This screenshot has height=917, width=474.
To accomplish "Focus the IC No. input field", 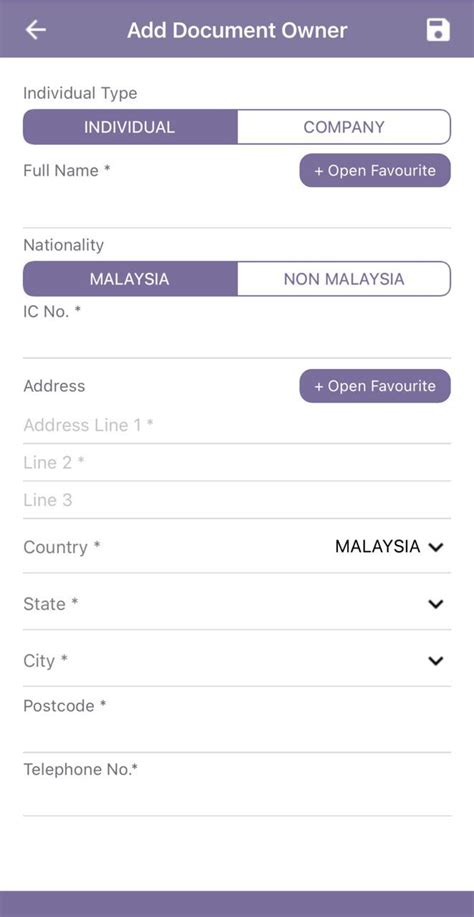I will [x=237, y=340].
